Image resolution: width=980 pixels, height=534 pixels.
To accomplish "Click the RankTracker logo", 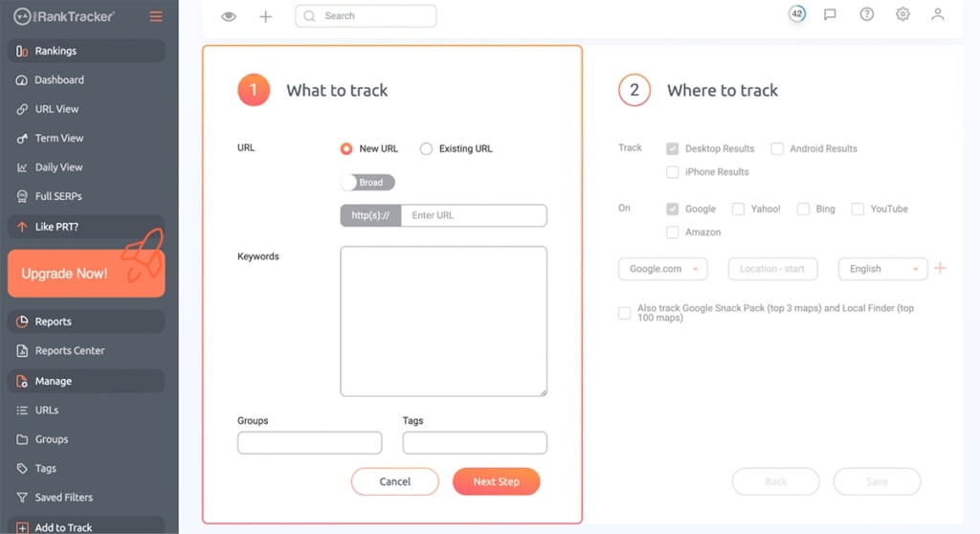I will 64,16.
